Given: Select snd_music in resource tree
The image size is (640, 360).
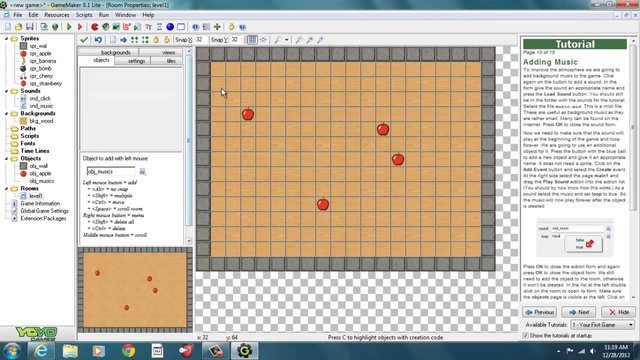Looking at the screenshot, I should (x=41, y=106).
